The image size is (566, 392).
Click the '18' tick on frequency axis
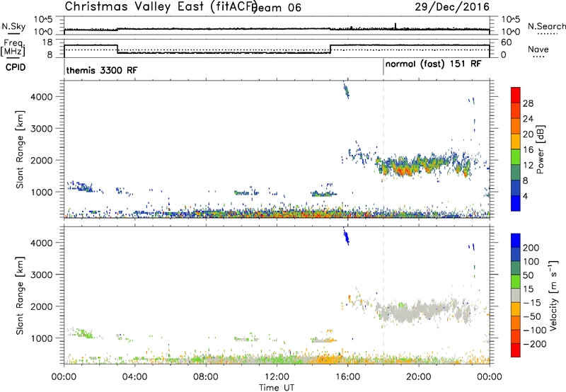coord(47,42)
